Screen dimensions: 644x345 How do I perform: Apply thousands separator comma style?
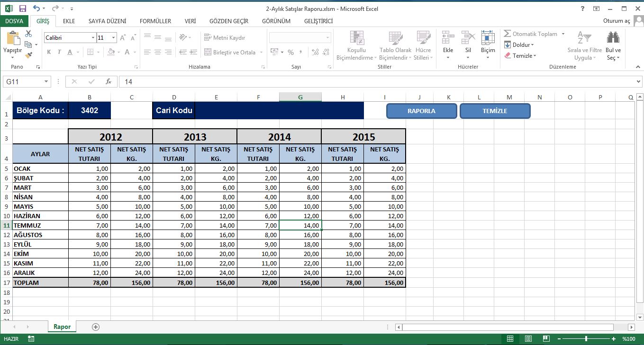point(300,52)
